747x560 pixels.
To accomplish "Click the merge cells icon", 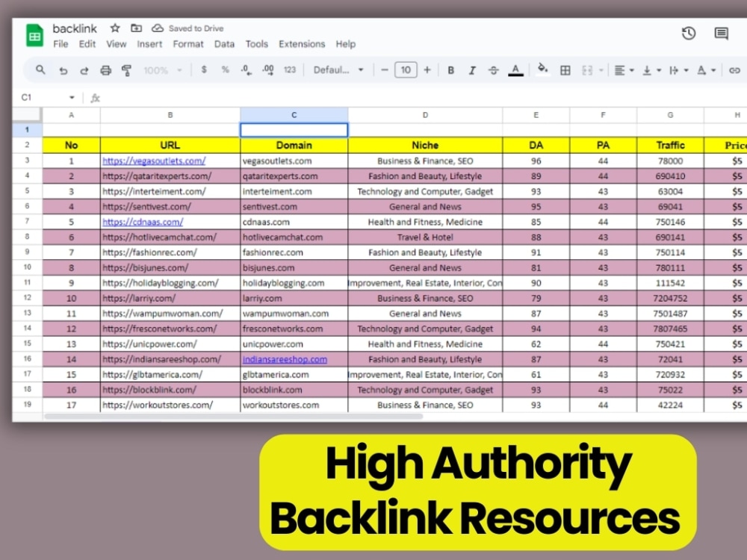I will coord(587,70).
